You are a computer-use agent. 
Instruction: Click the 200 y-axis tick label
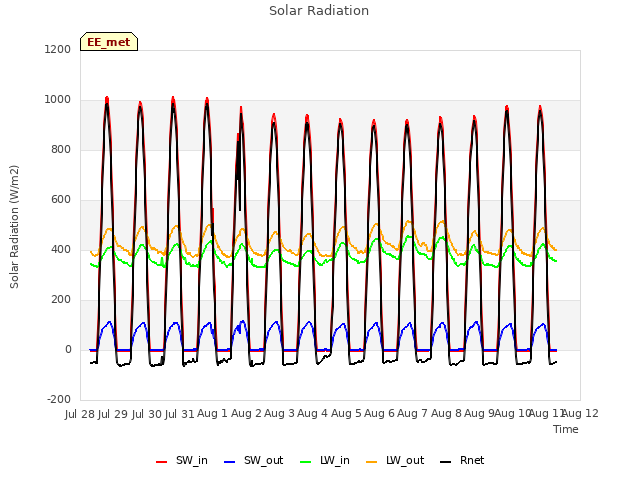61,300
